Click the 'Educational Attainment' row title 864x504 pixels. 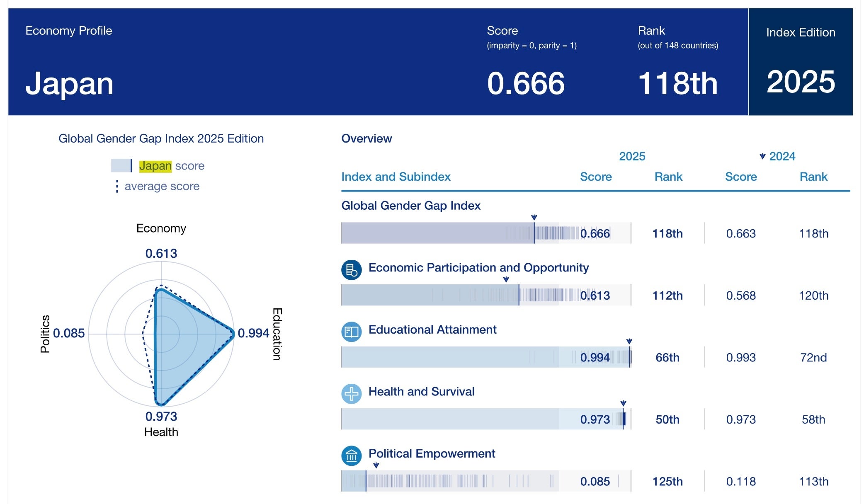432,330
